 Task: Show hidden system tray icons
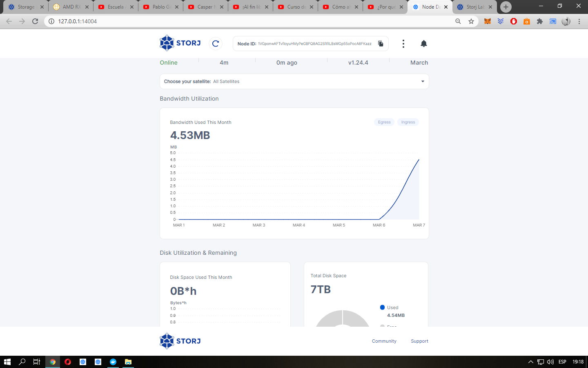(530, 362)
